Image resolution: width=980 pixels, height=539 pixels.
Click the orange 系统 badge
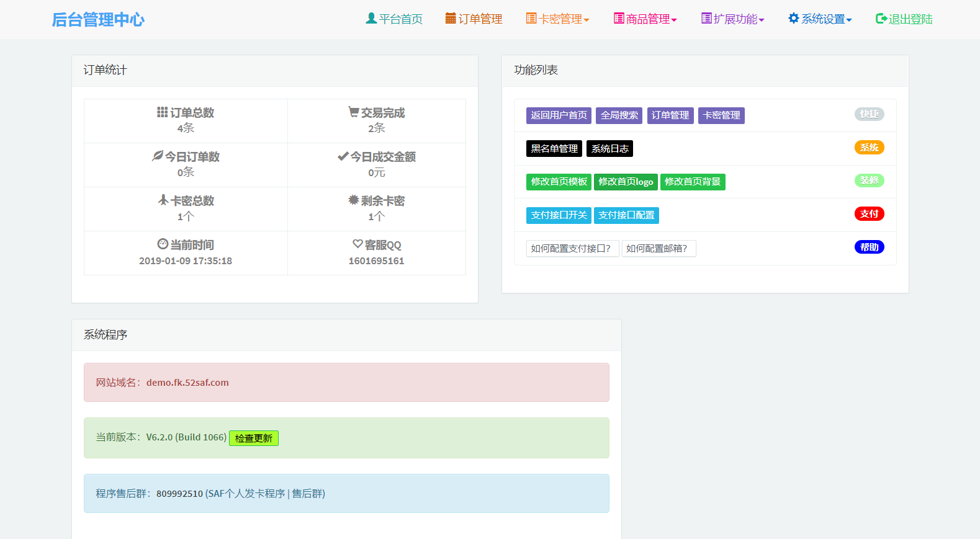(870, 148)
